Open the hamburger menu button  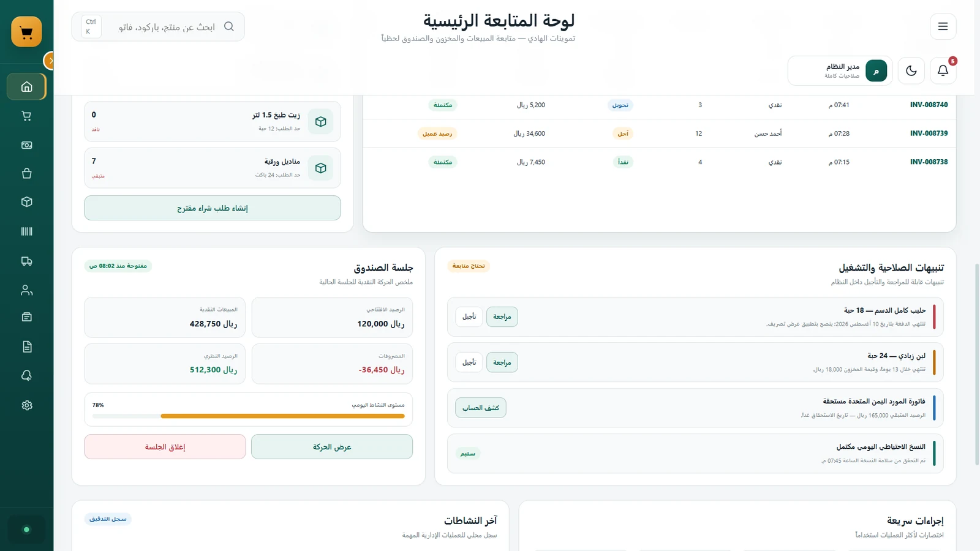coord(943,26)
